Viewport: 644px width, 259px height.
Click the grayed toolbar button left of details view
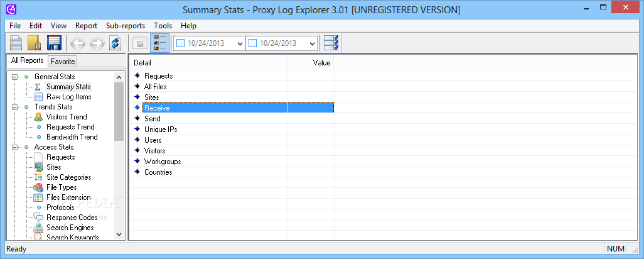tap(140, 43)
